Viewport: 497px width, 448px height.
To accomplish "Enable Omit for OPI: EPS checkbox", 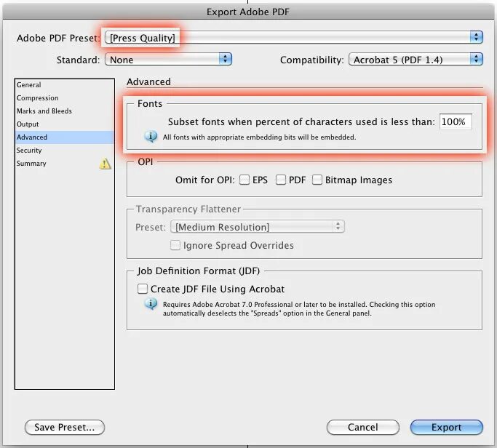I will click(x=244, y=180).
